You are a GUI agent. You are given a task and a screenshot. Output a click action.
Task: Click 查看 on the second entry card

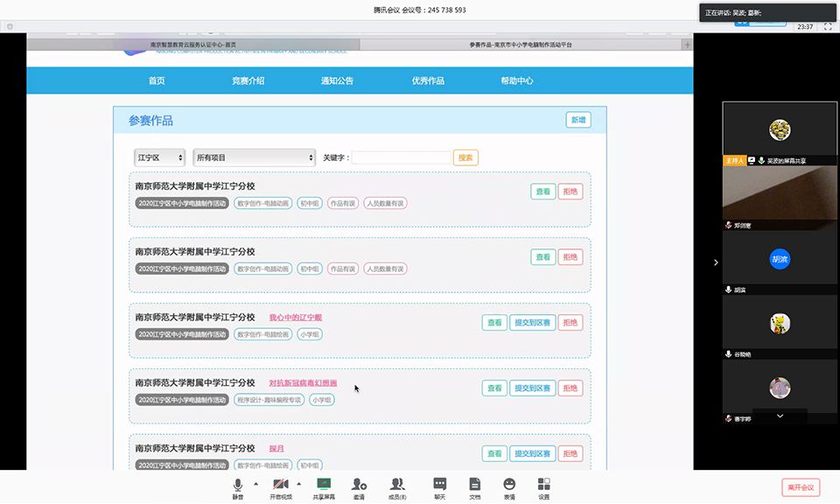543,257
